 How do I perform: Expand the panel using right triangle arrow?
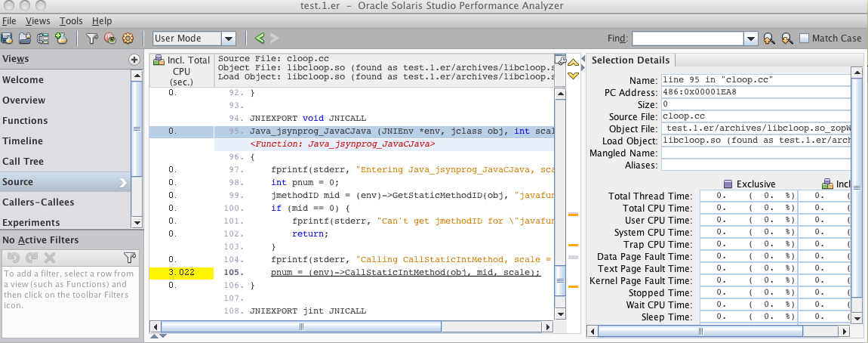coord(583,66)
